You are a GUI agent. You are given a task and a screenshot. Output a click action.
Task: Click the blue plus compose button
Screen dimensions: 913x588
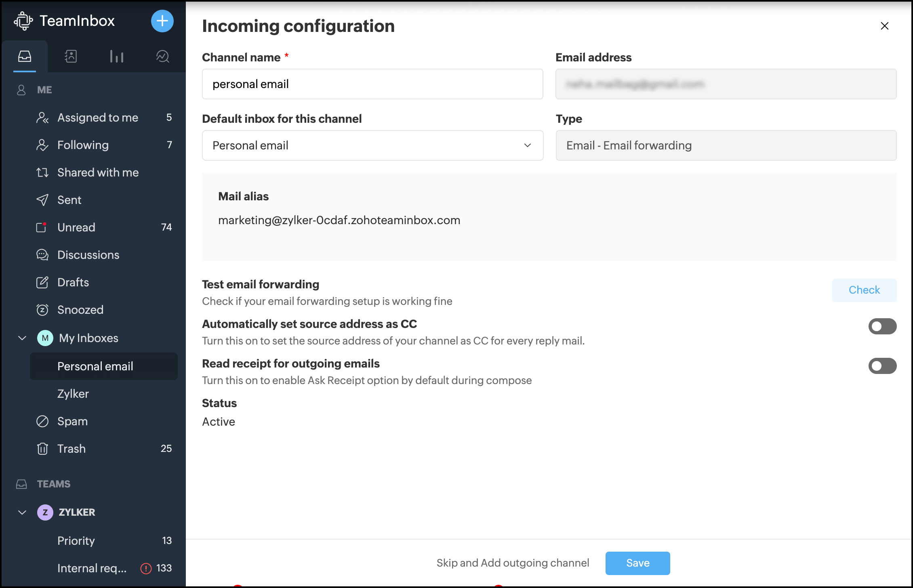point(162,21)
